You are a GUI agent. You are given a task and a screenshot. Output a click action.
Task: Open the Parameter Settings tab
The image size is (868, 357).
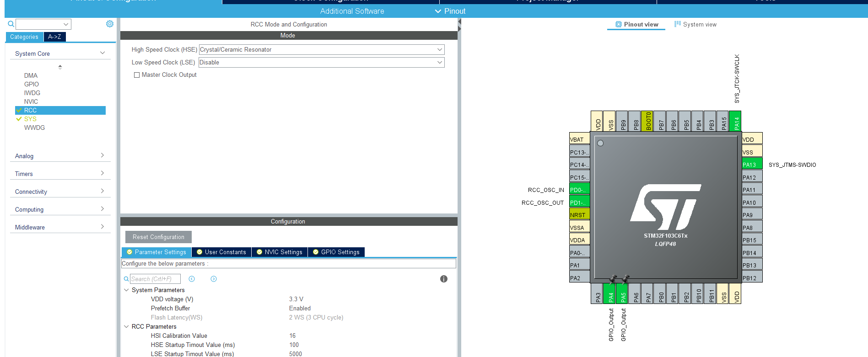(x=156, y=252)
